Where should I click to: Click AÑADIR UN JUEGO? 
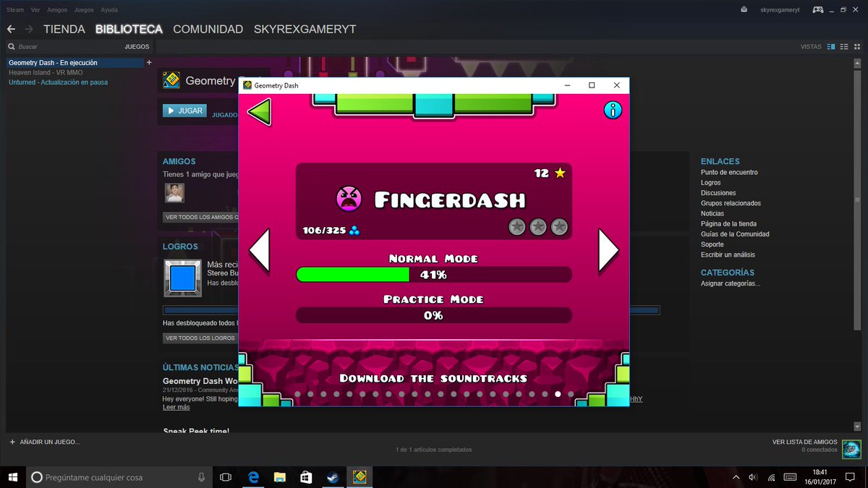[45, 442]
